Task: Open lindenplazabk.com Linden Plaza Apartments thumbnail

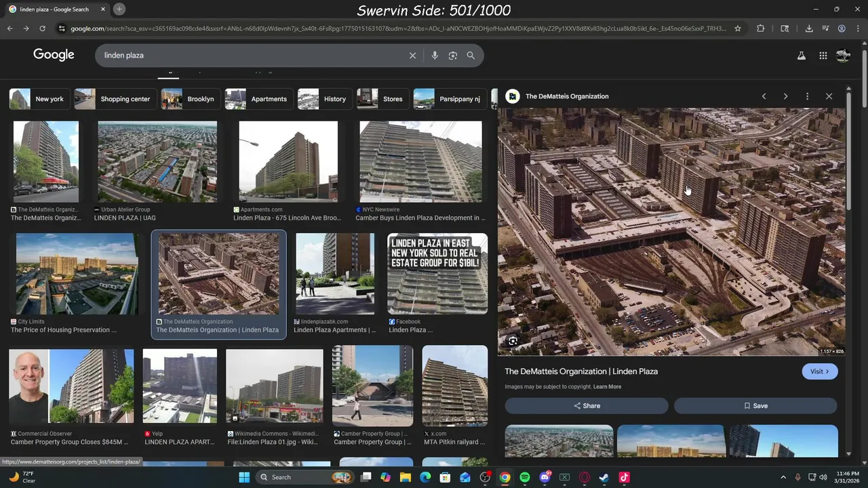Action: pyautogui.click(x=335, y=274)
